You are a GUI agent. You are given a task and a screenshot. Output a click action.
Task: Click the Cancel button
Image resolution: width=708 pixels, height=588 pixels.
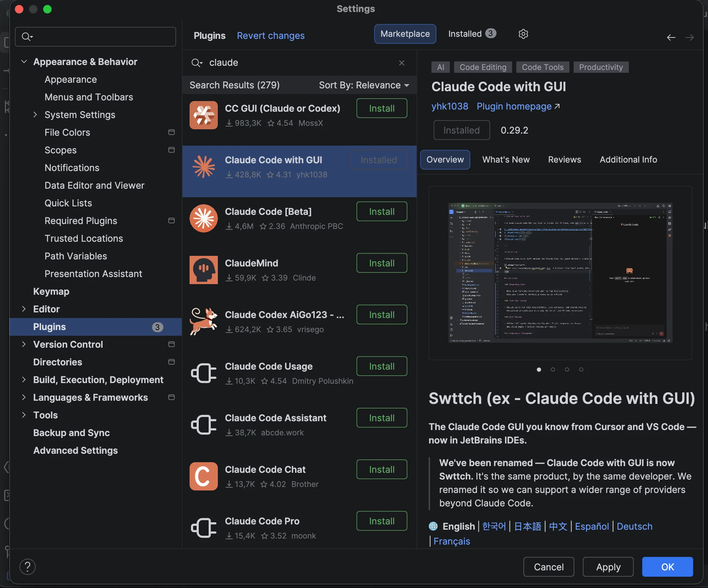pyautogui.click(x=549, y=567)
